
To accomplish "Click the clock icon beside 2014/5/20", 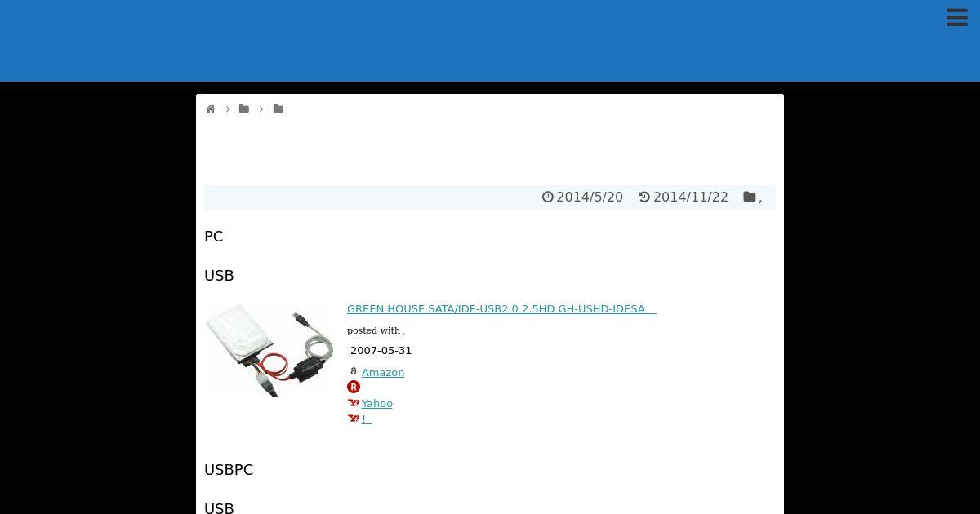I will click(x=548, y=197).
